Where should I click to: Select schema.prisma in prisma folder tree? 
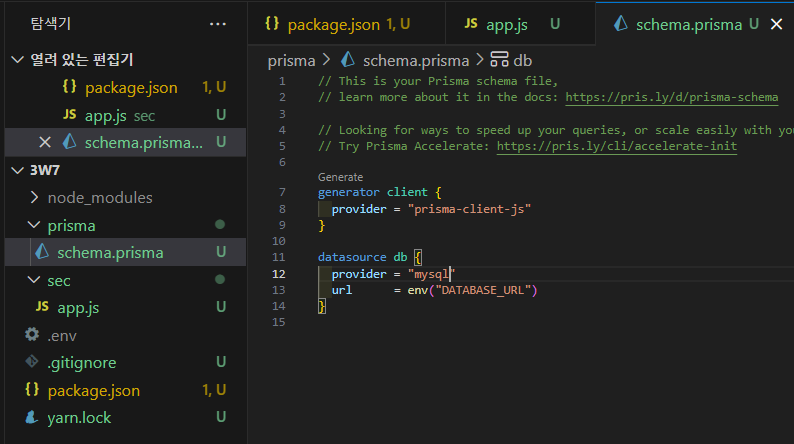click(126, 252)
